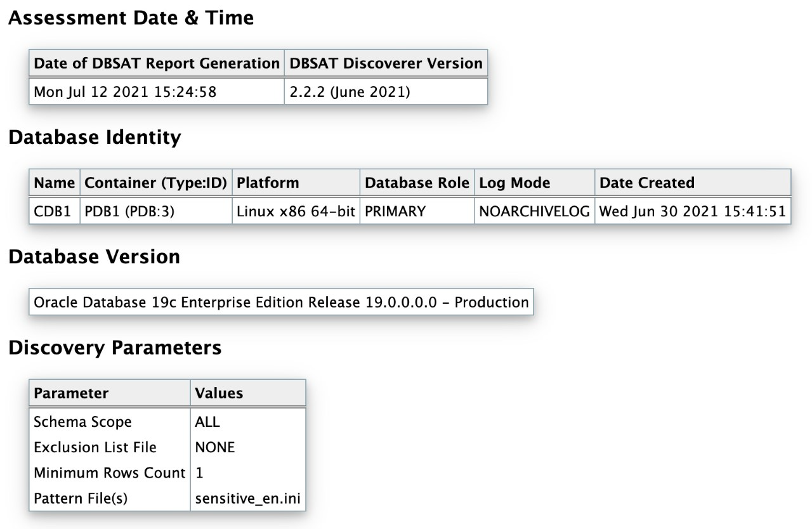
Task: Select the 'Database Role' column header
Action: (x=417, y=183)
